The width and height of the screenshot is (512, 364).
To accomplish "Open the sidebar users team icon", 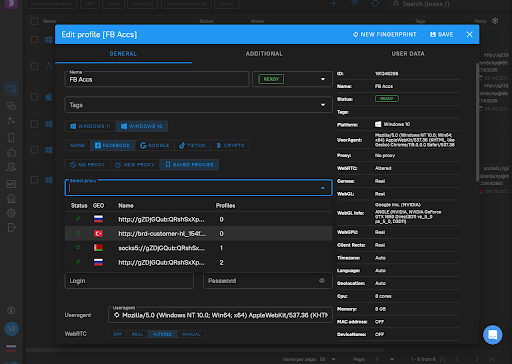I will (11, 167).
